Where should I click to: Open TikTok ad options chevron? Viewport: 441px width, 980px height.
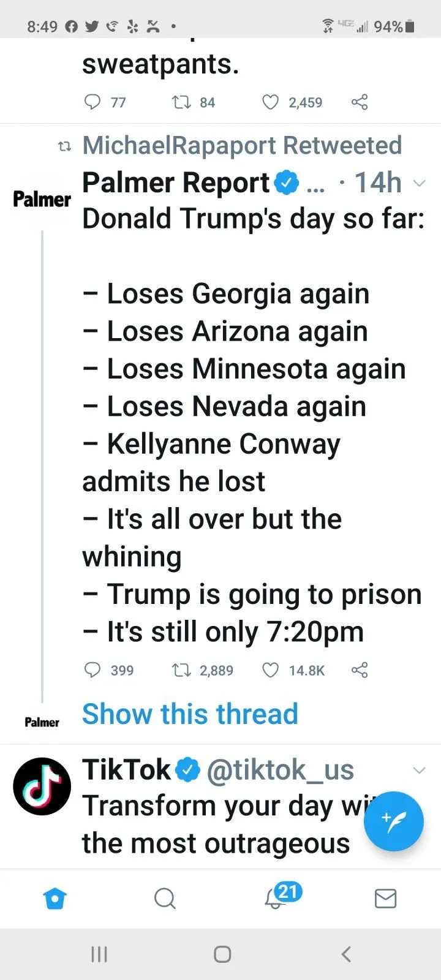[420, 770]
